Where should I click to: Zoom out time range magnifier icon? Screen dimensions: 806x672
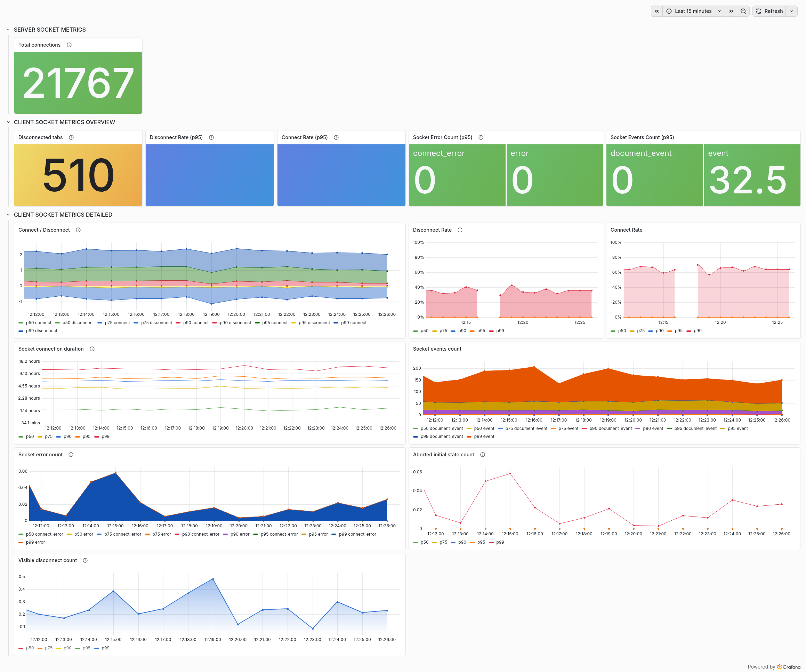coord(743,11)
